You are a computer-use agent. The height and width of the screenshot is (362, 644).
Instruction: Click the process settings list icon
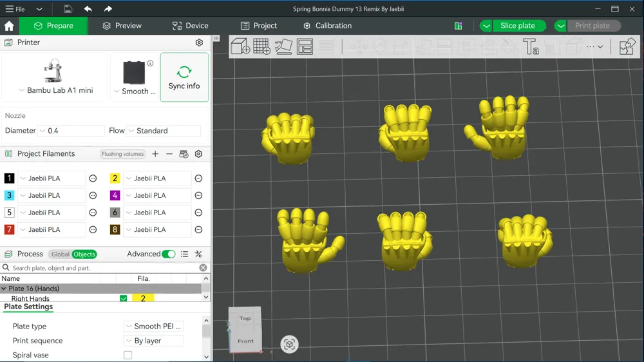(x=184, y=254)
